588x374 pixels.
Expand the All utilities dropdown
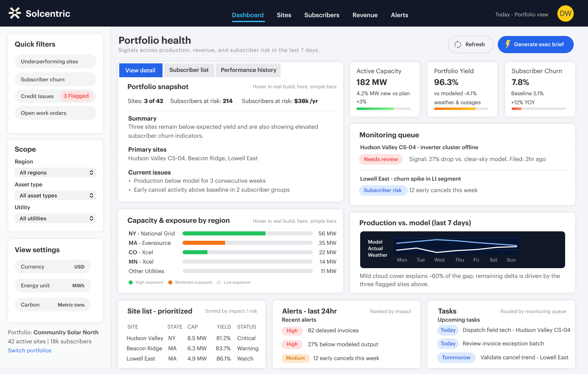[56, 218]
